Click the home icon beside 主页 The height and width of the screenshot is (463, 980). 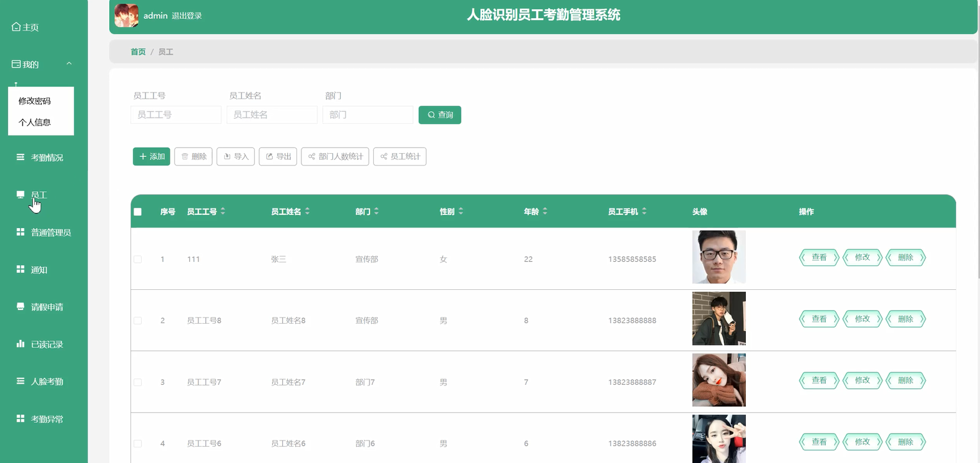[x=16, y=27]
